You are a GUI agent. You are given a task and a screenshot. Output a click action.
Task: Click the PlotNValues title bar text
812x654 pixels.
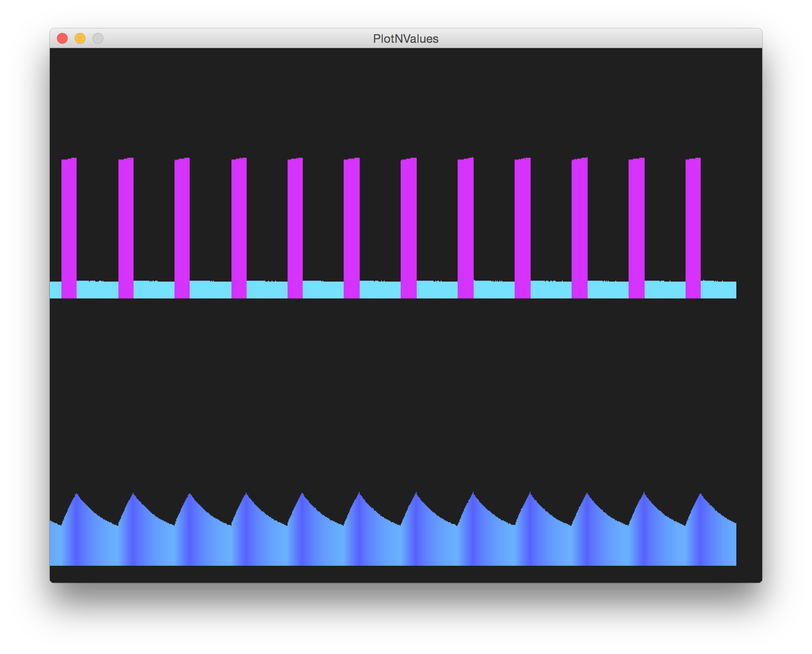pos(406,39)
